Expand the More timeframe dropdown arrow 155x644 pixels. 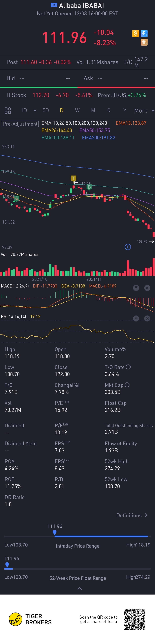[153, 111]
